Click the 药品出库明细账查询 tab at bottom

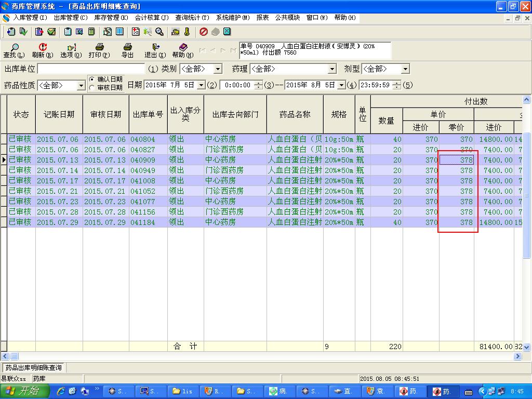[x=33, y=368]
